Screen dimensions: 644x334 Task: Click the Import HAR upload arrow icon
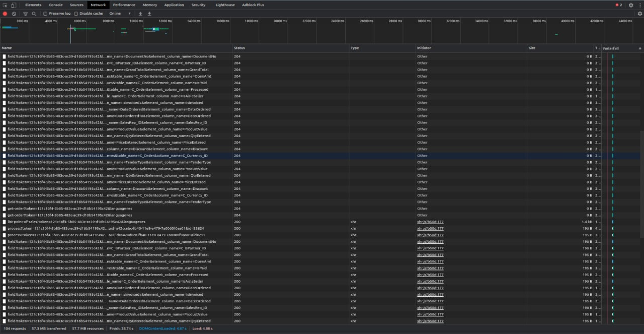pos(140,14)
